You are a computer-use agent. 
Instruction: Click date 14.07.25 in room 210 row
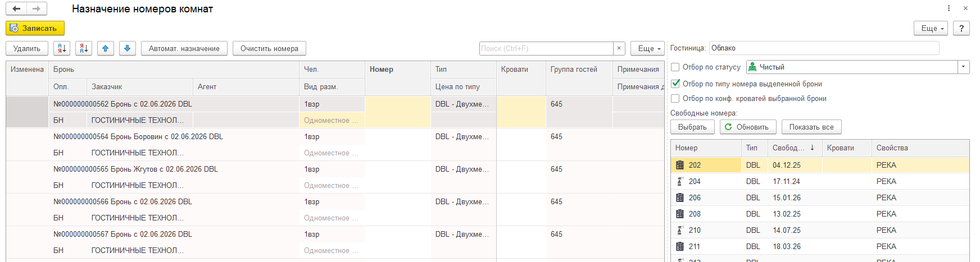pyautogui.click(x=787, y=230)
